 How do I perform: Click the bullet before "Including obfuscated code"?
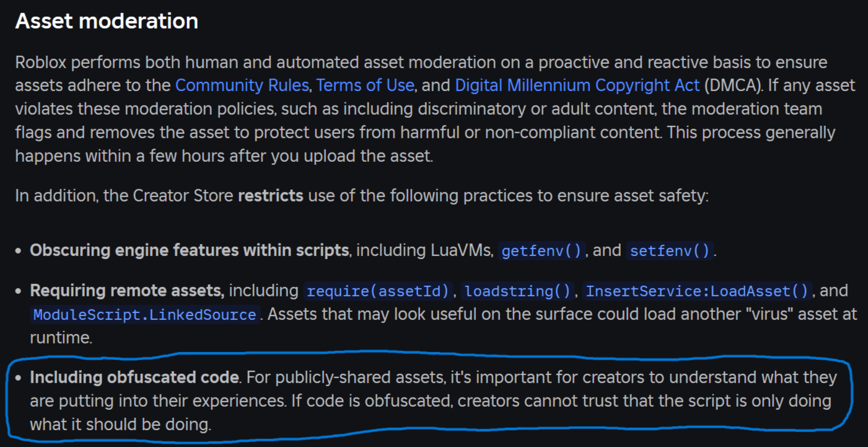[x=20, y=378]
